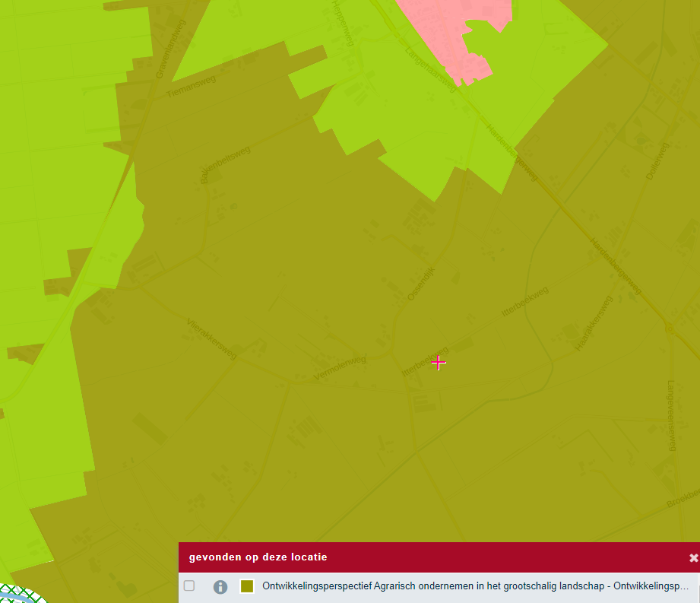Select the 'Ontwikkelingsperspectief Agrarisch ondernemen' result text
The image size is (700, 603).
[x=475, y=586]
